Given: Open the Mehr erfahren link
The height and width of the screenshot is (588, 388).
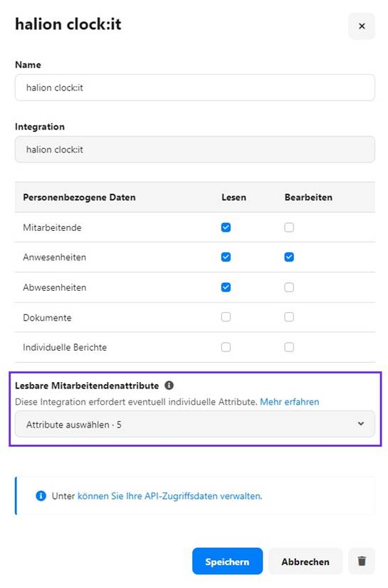Looking at the screenshot, I should (290, 402).
